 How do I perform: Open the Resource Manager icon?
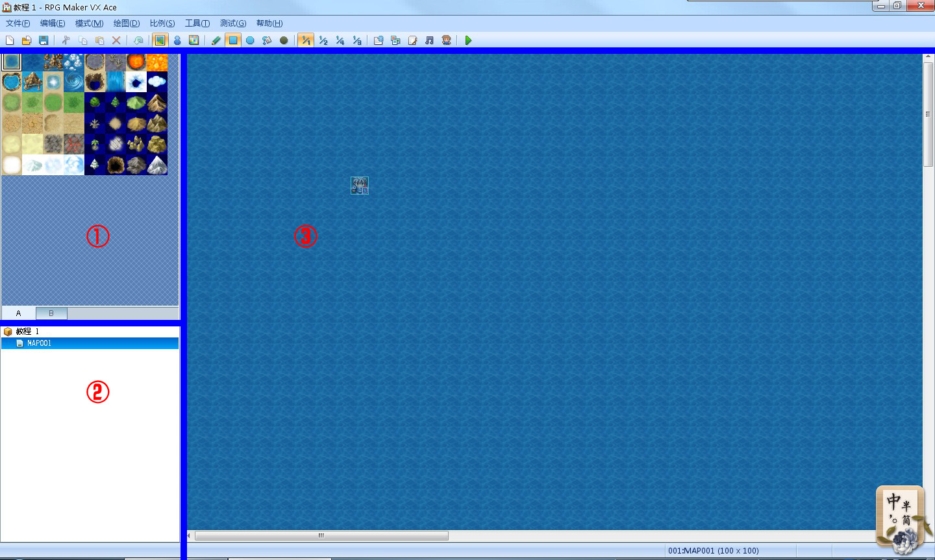[395, 40]
